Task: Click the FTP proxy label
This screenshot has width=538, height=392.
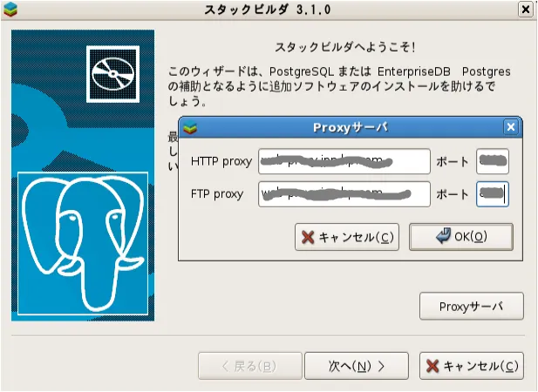Action: click(217, 194)
